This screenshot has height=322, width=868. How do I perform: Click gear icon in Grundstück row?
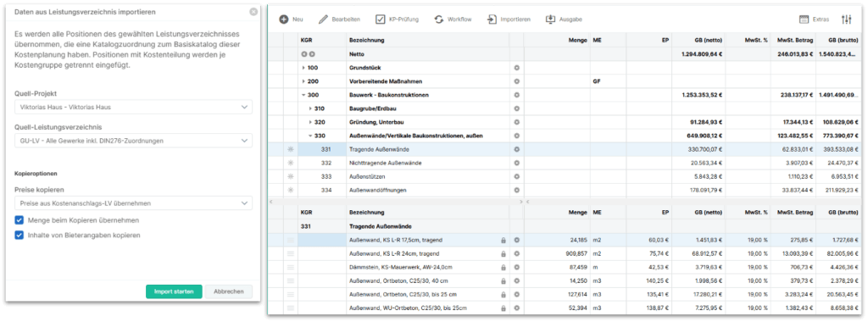(x=516, y=68)
